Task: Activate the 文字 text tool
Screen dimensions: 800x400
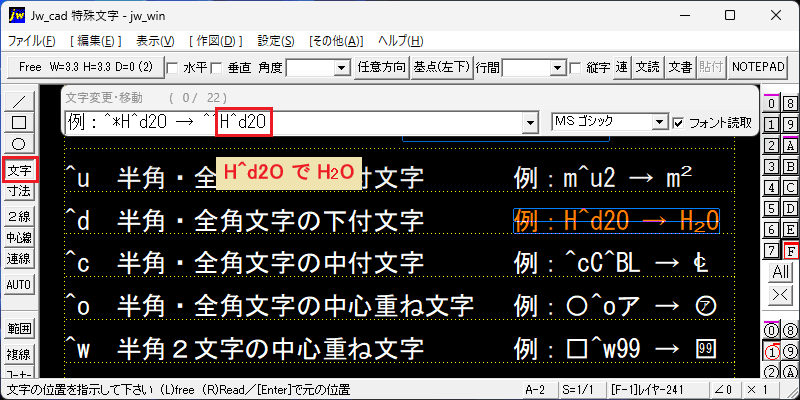Action: click(19, 170)
